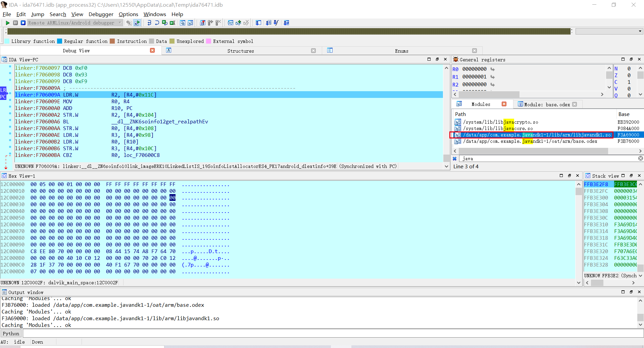Screen dimensions: 644x348
Task: Pause the debugged process
Action: point(15,23)
